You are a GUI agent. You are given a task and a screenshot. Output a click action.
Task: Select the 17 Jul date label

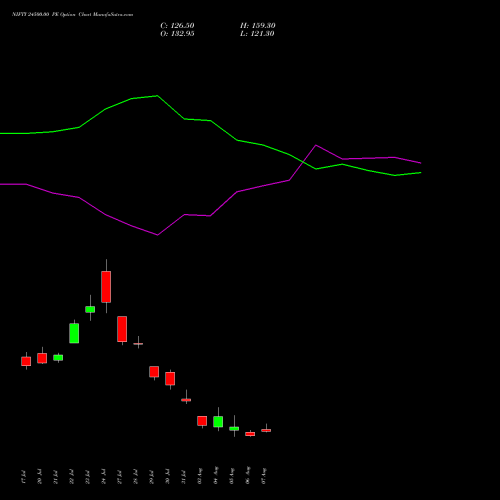point(24,477)
